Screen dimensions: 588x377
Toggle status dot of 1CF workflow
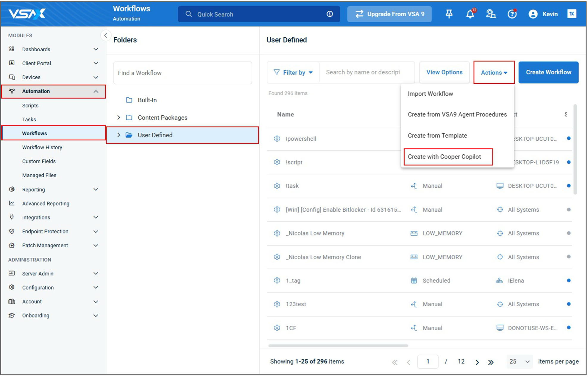[x=569, y=328]
